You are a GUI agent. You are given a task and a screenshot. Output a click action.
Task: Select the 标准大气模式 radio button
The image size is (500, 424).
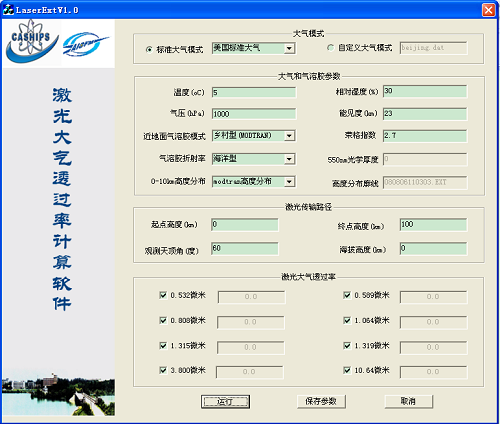(x=149, y=49)
